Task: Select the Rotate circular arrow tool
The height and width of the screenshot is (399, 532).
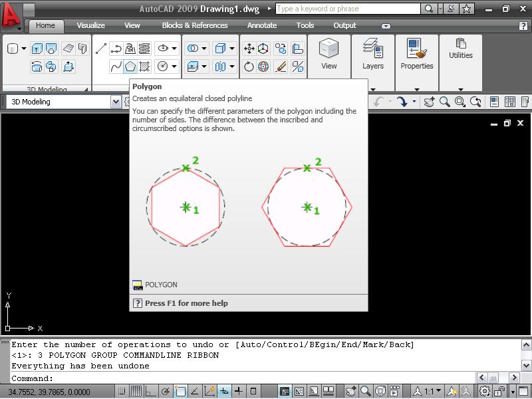Action: [x=249, y=66]
